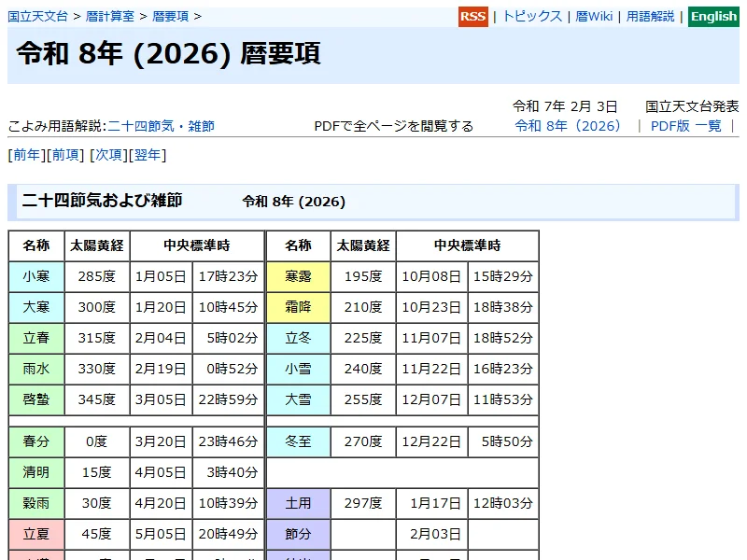Go to 前年 page

point(27,155)
